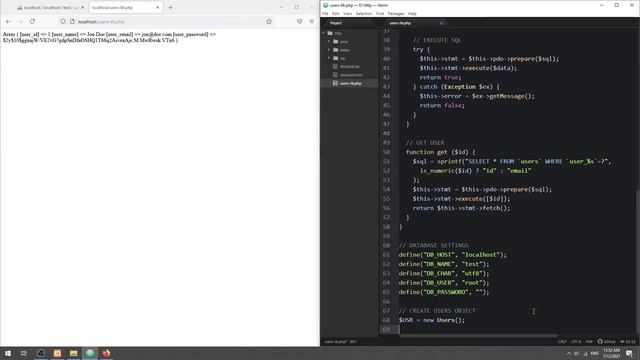The height and width of the screenshot is (360, 640).
Task: Open the Help menu in Atom
Action: click(x=412, y=13)
